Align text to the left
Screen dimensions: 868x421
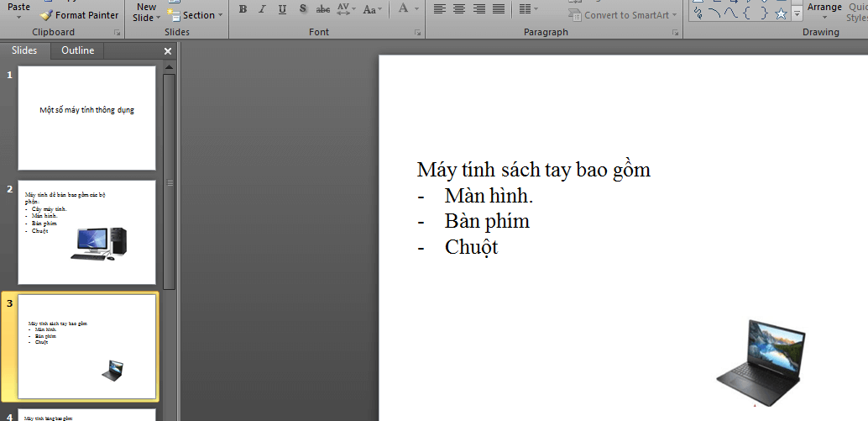(x=439, y=9)
